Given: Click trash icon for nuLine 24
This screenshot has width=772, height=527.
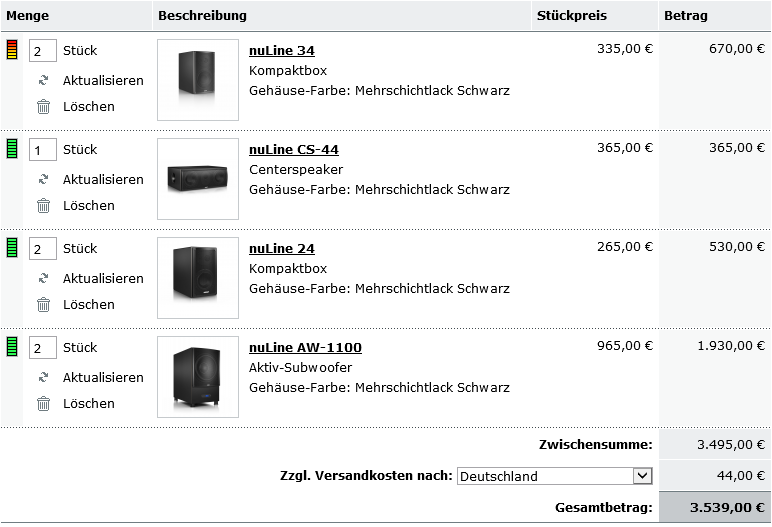Looking at the screenshot, I should (x=43, y=304).
